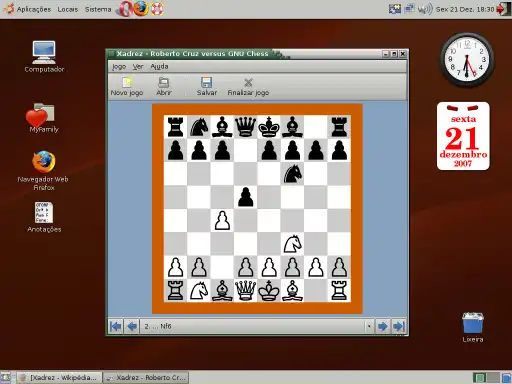
Task: Select the white pawn on c4
Action: pos(222,220)
